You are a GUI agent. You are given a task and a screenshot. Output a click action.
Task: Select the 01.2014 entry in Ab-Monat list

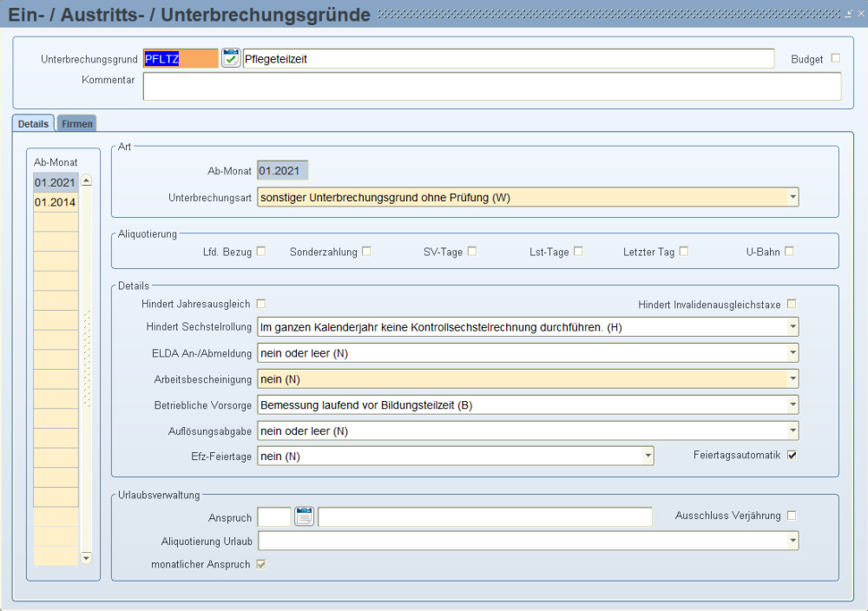(56, 202)
